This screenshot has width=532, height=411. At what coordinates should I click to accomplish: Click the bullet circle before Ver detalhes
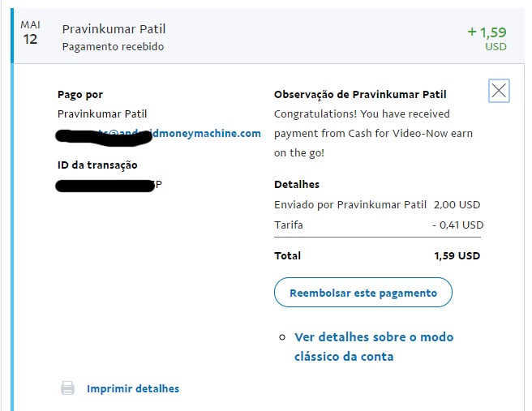pyautogui.click(x=282, y=337)
